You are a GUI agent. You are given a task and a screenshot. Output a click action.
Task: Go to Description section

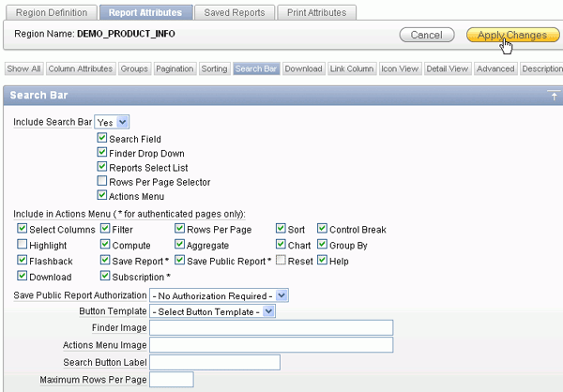tap(541, 68)
